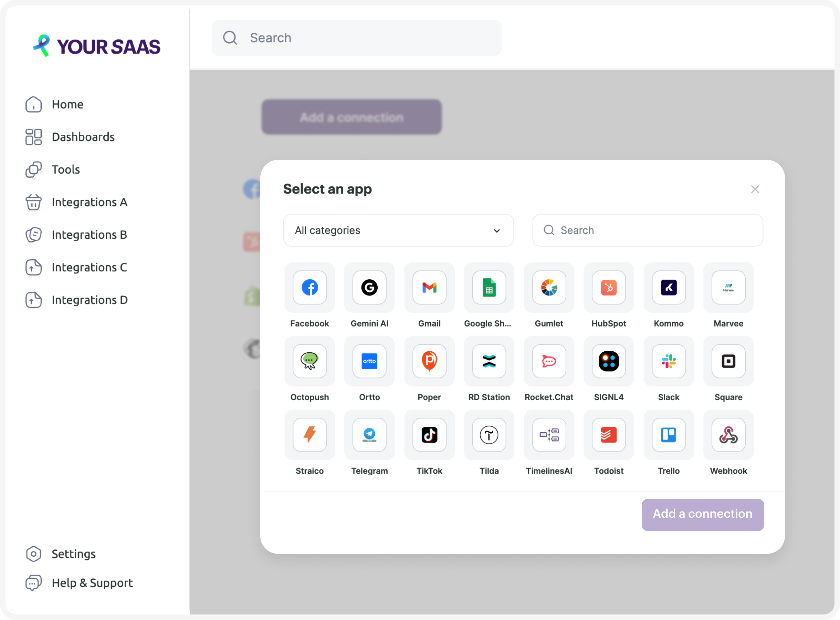Open the All categories dropdown

pyautogui.click(x=398, y=230)
